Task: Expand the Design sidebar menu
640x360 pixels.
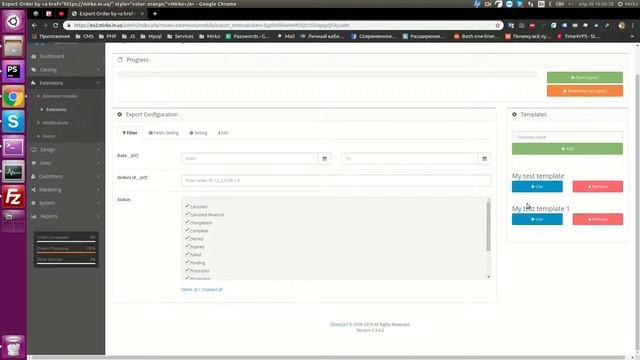Action: (x=66, y=150)
